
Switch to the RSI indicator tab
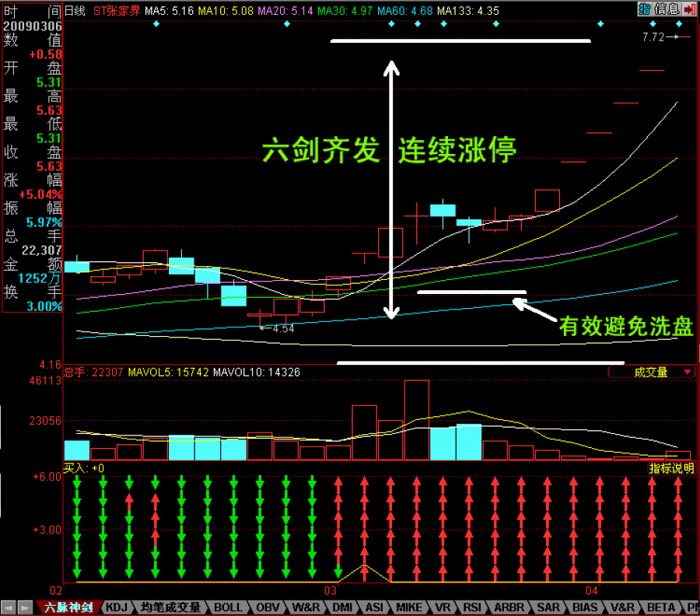(x=470, y=607)
